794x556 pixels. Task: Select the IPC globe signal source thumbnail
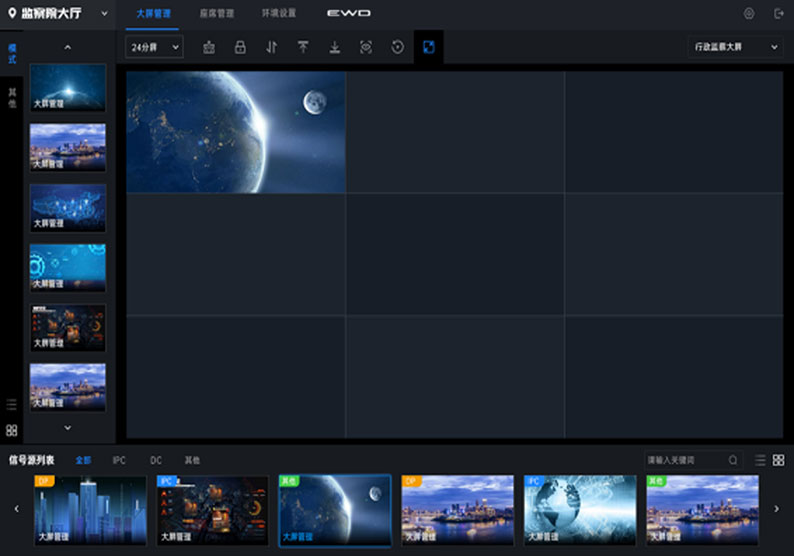[580, 510]
